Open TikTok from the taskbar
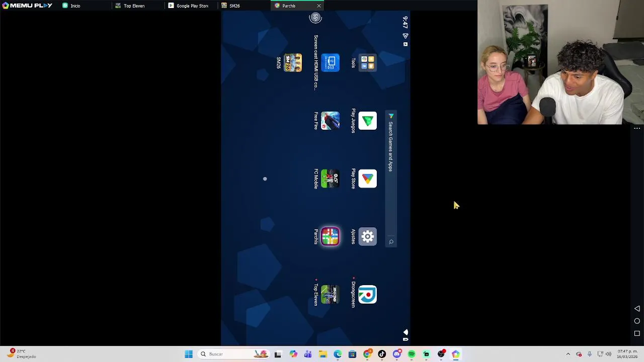This screenshot has height=362, width=644. (x=382, y=354)
